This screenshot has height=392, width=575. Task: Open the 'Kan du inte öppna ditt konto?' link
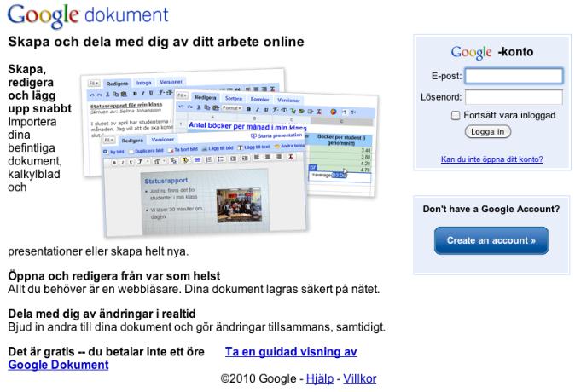(491, 159)
